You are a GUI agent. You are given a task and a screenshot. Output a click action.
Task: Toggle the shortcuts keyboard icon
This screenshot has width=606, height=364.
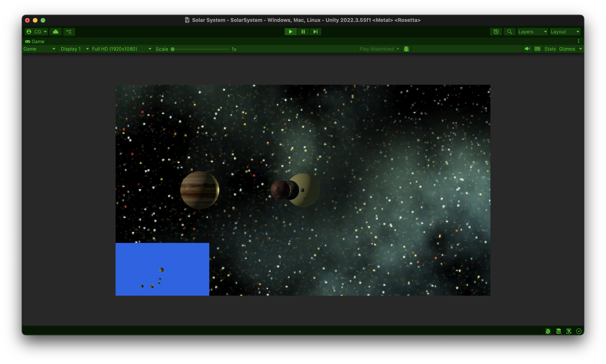point(537,49)
